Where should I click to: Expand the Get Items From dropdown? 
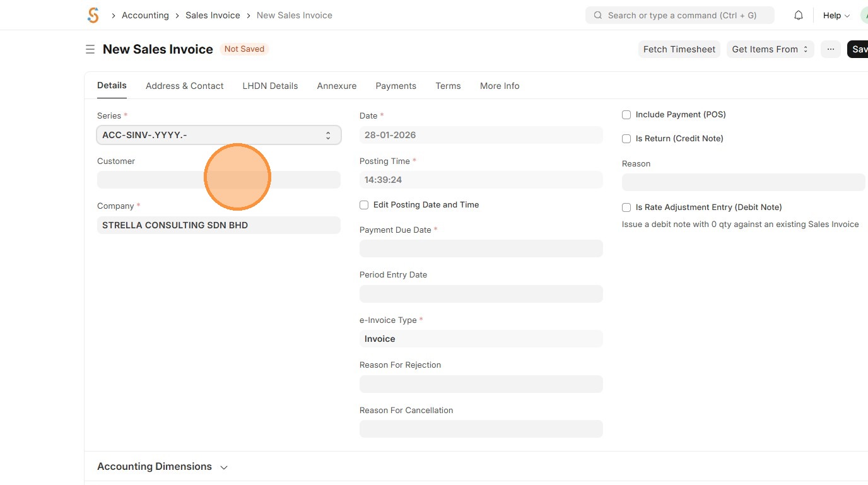tap(770, 49)
